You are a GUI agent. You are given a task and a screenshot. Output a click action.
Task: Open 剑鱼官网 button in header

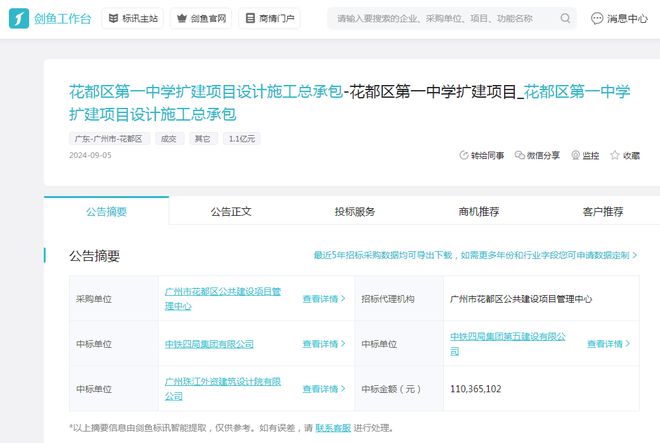(x=201, y=19)
